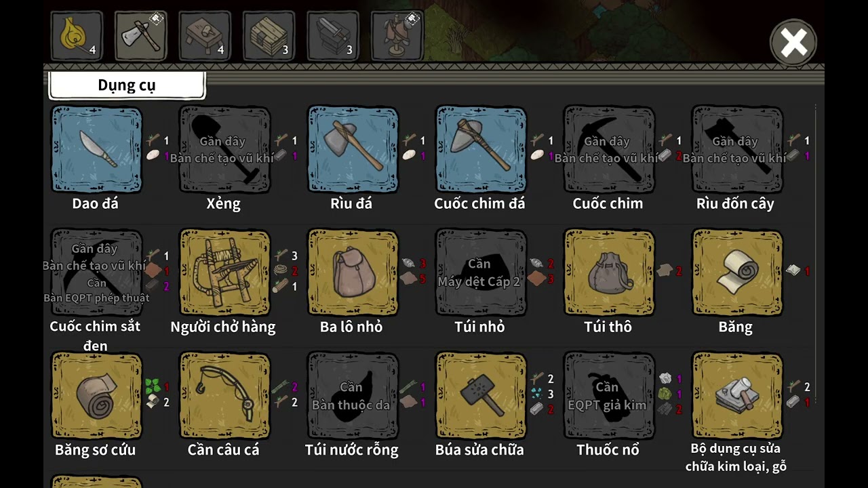The height and width of the screenshot is (488, 868).
Task: Close the crafting menu with X
Action: 793,43
